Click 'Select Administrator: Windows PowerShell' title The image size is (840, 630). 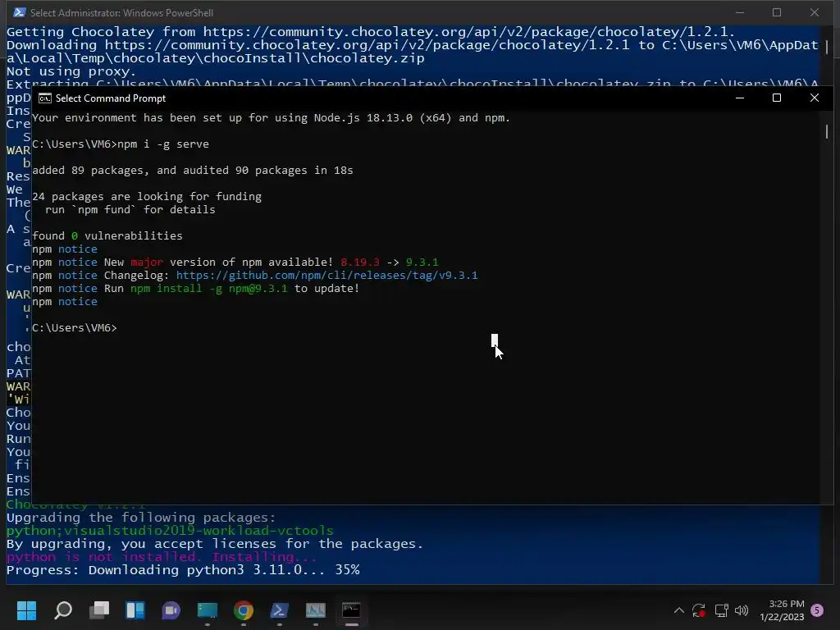(x=121, y=12)
